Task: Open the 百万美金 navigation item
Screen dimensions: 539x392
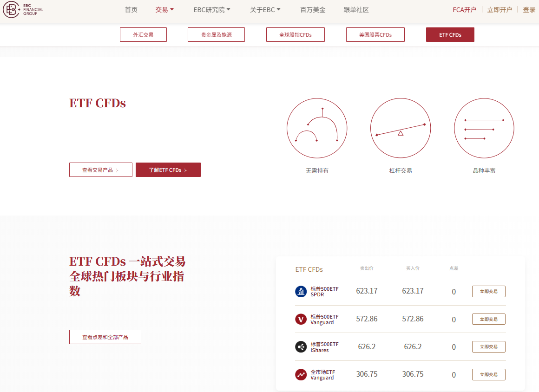Action: click(313, 10)
